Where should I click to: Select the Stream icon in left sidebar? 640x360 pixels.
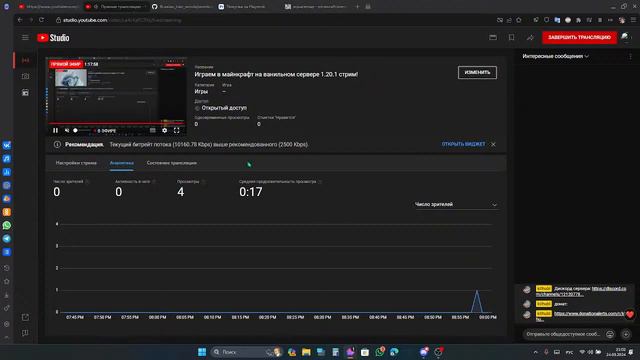coord(25,60)
